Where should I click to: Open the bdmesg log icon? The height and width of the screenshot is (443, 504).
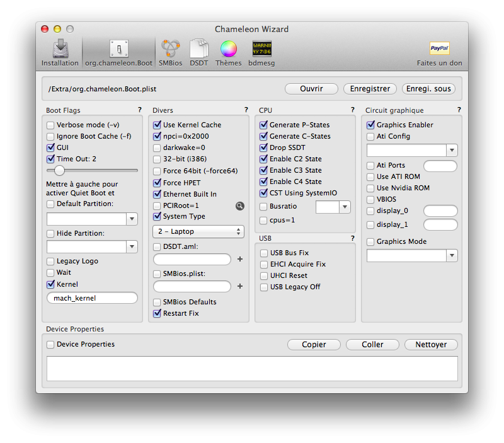click(261, 50)
